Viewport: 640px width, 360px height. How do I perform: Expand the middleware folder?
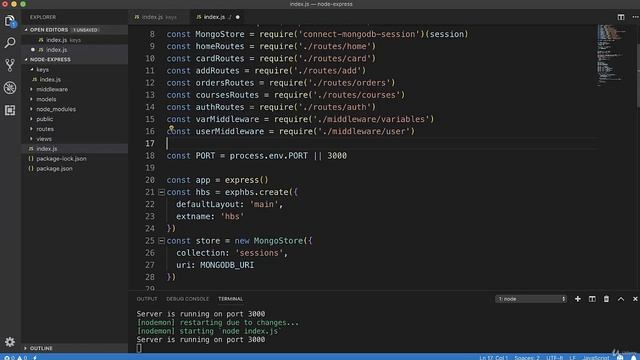coord(31,89)
